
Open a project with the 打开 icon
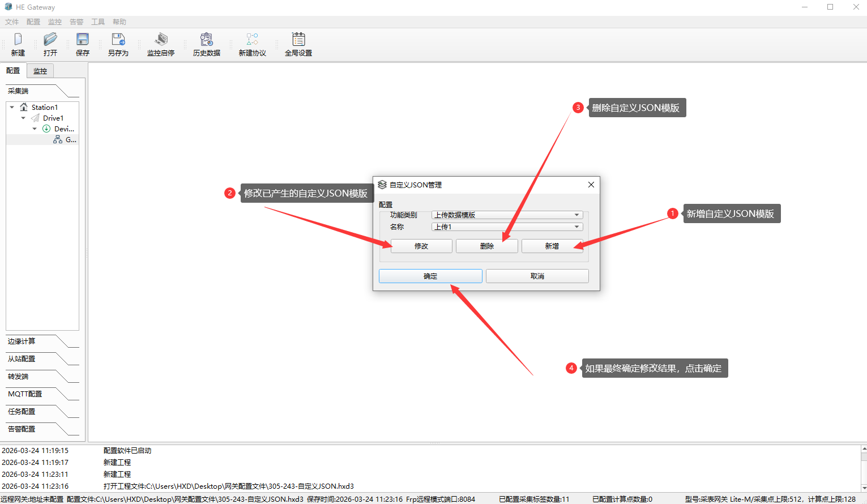point(50,40)
